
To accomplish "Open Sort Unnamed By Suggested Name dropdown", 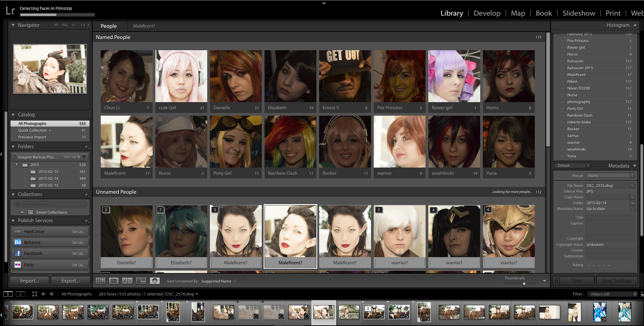I will [x=218, y=281].
